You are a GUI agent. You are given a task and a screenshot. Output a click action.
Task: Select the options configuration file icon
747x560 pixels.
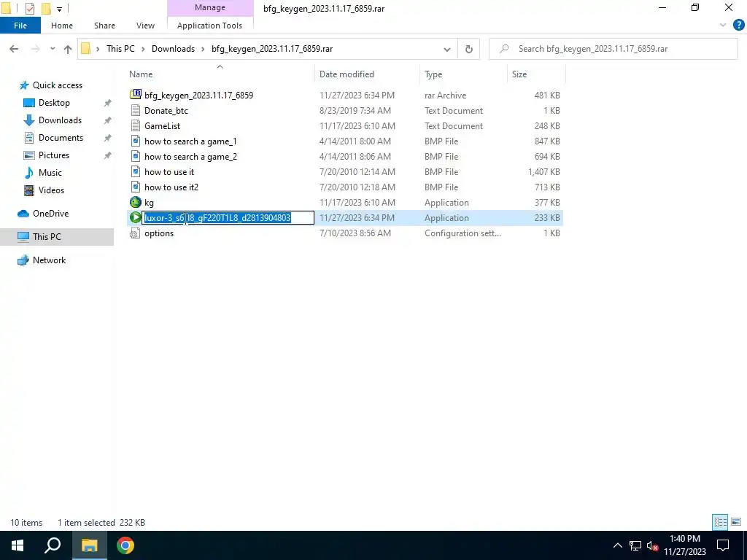click(136, 233)
